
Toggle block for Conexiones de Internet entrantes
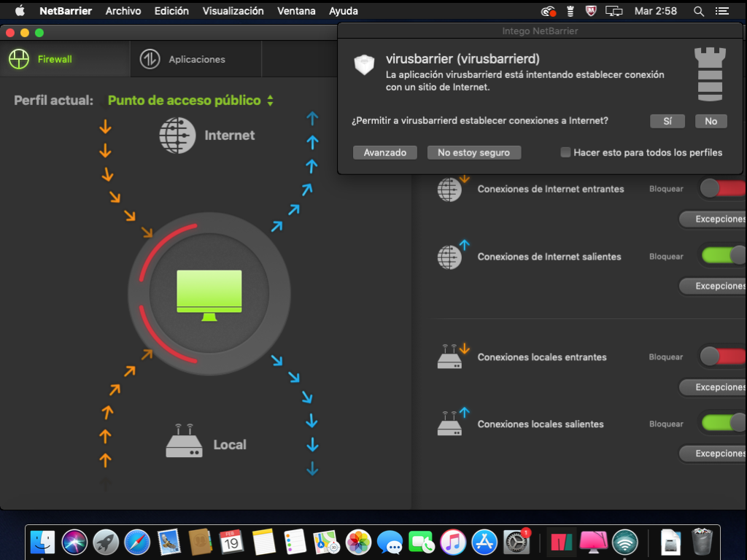tap(723, 189)
